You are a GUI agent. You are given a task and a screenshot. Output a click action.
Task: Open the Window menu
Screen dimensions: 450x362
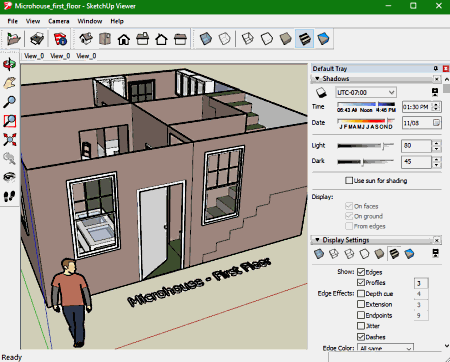coord(90,21)
